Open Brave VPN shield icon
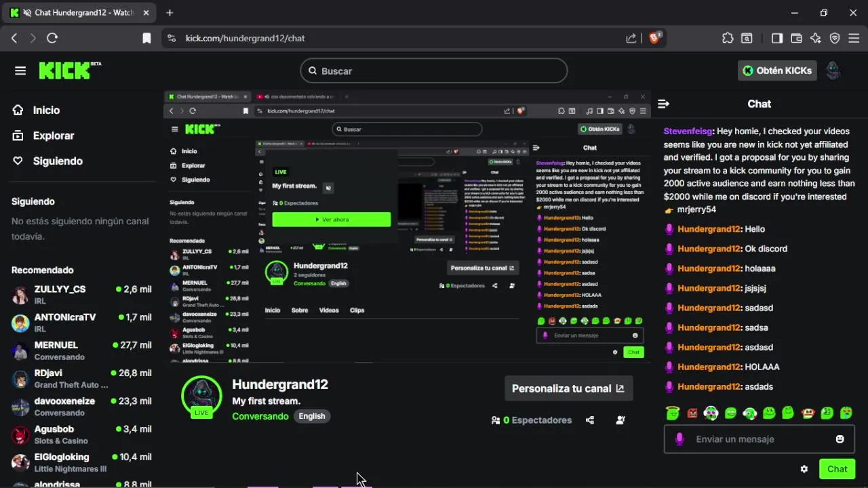The image size is (868, 488). point(835,38)
